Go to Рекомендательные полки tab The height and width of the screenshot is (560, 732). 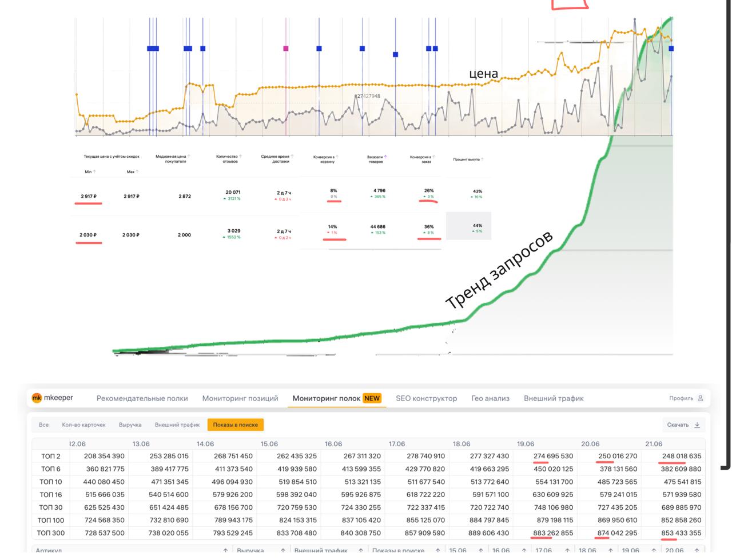142,398
